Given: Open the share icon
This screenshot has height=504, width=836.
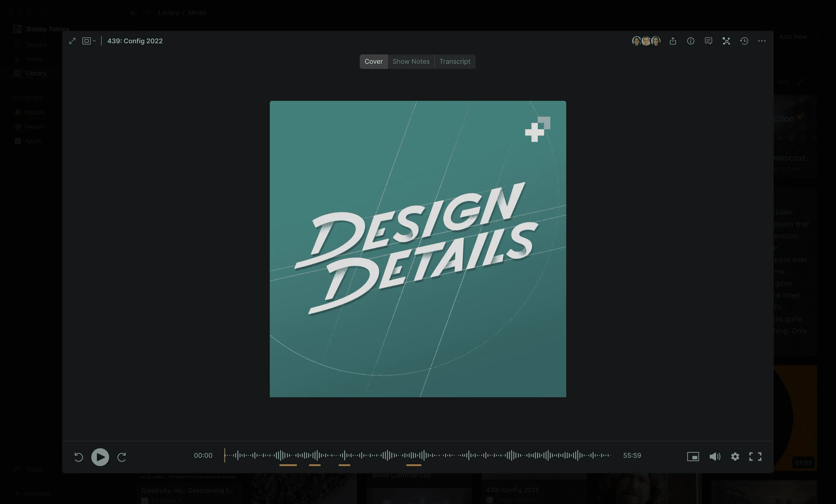Looking at the screenshot, I should coord(673,41).
